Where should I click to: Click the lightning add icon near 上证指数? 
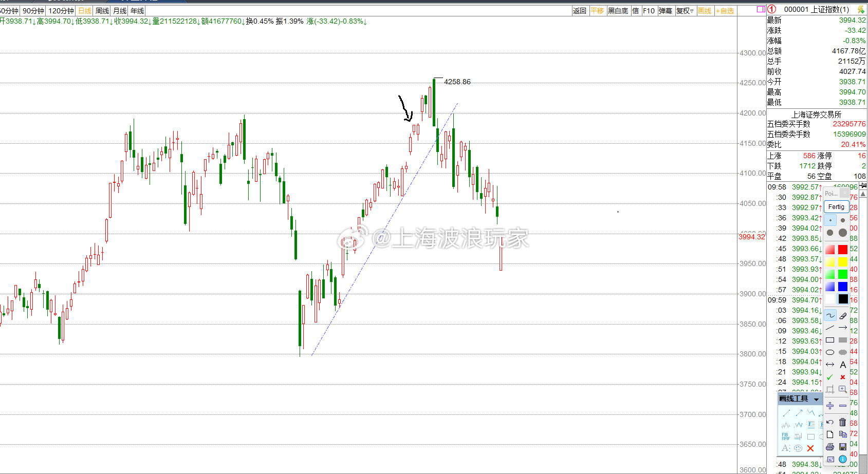(860, 9)
